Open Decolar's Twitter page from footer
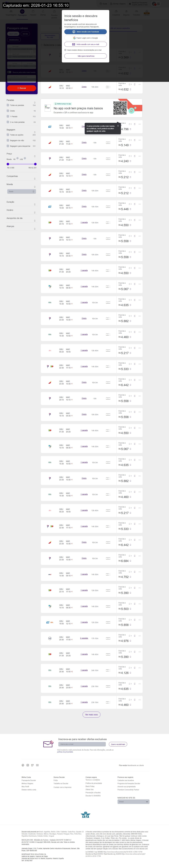The image size is (169, 868). 32,765
